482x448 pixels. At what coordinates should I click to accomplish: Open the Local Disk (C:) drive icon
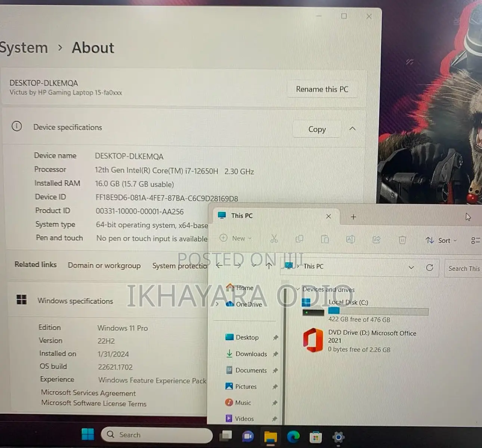[x=313, y=307]
